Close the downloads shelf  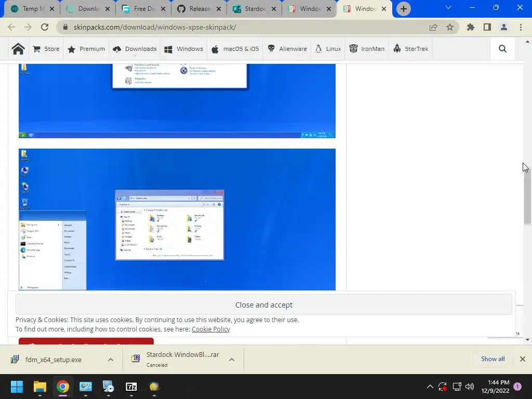(523, 359)
